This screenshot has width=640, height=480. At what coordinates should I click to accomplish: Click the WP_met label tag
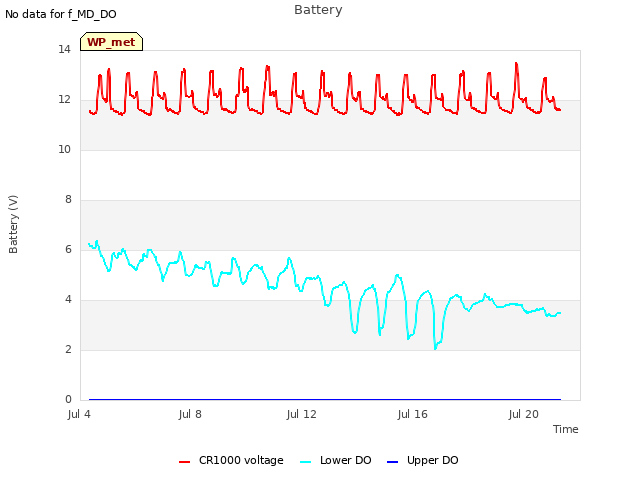pos(111,42)
